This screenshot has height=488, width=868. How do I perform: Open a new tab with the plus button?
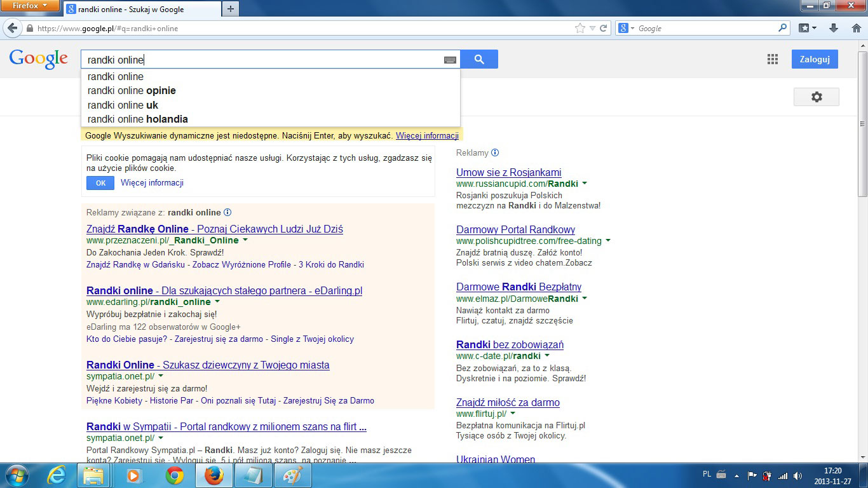click(x=230, y=9)
